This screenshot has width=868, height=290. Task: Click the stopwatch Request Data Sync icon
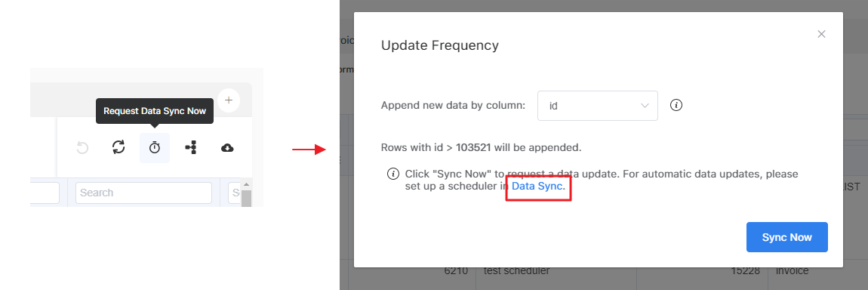tap(155, 148)
